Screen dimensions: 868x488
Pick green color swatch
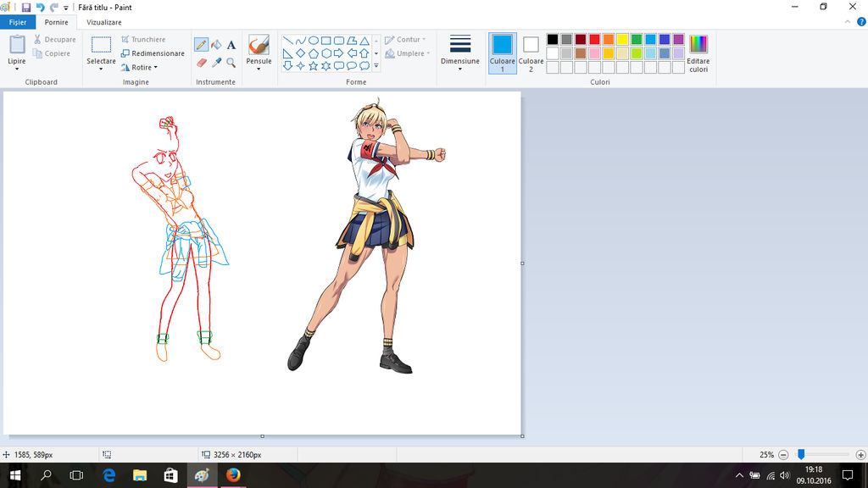point(637,39)
